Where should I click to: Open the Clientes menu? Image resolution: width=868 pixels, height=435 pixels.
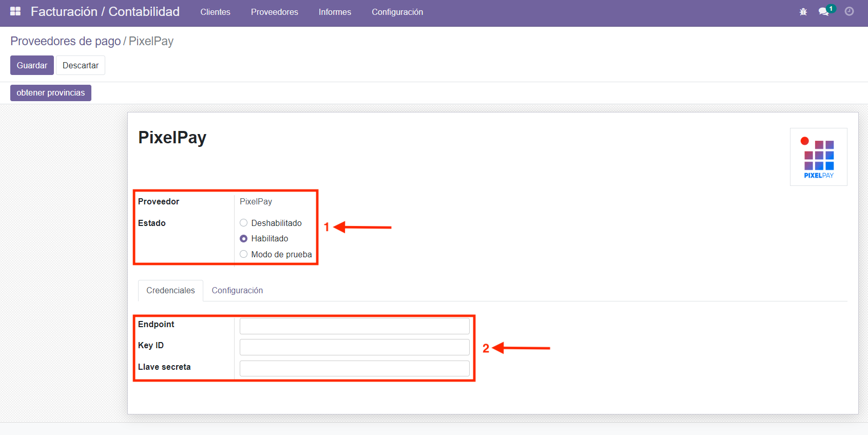pyautogui.click(x=215, y=12)
